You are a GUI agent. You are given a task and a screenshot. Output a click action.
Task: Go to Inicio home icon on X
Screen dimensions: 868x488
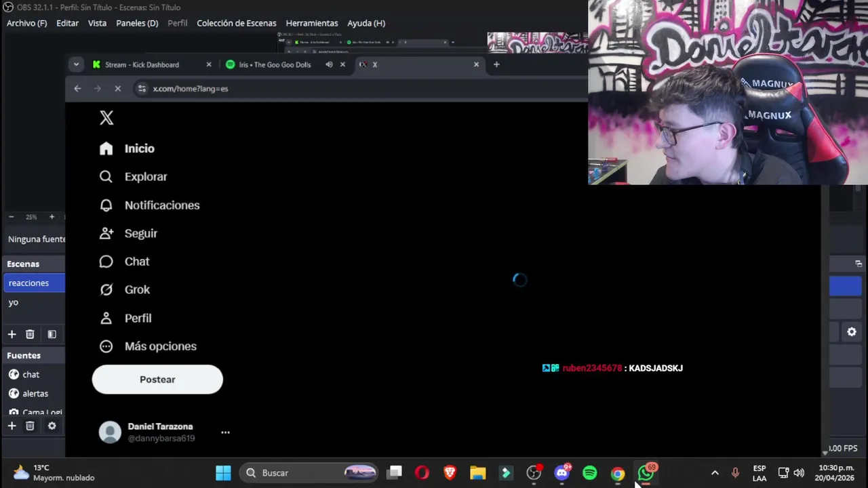(x=106, y=148)
